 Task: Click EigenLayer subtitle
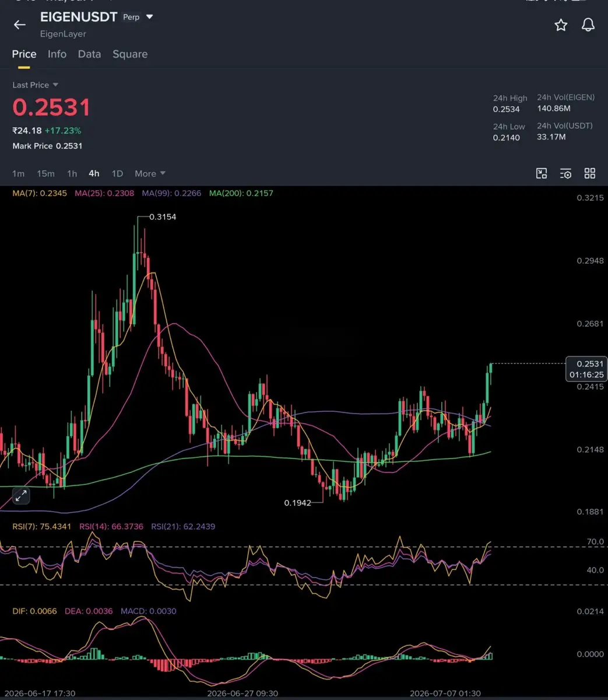63,34
